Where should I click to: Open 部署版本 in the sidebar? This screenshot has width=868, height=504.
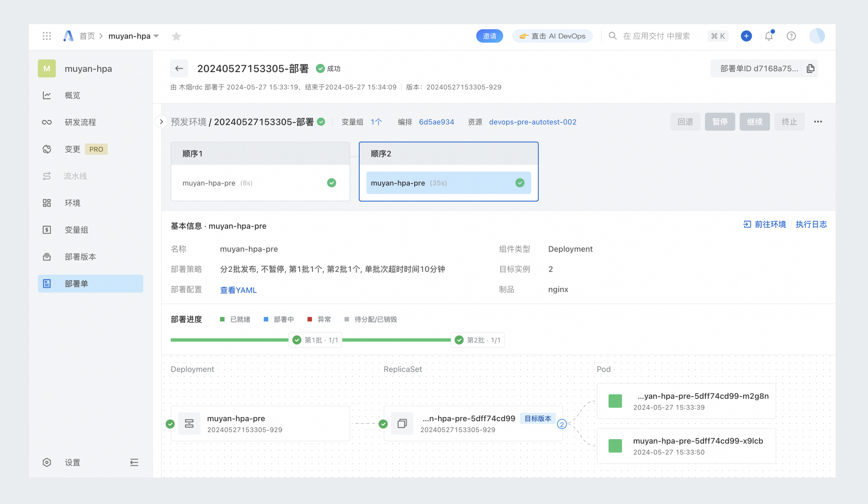coord(90,257)
